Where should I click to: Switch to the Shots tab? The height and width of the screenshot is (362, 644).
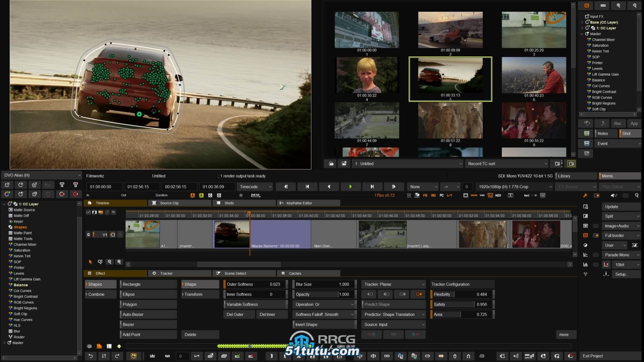click(244, 203)
